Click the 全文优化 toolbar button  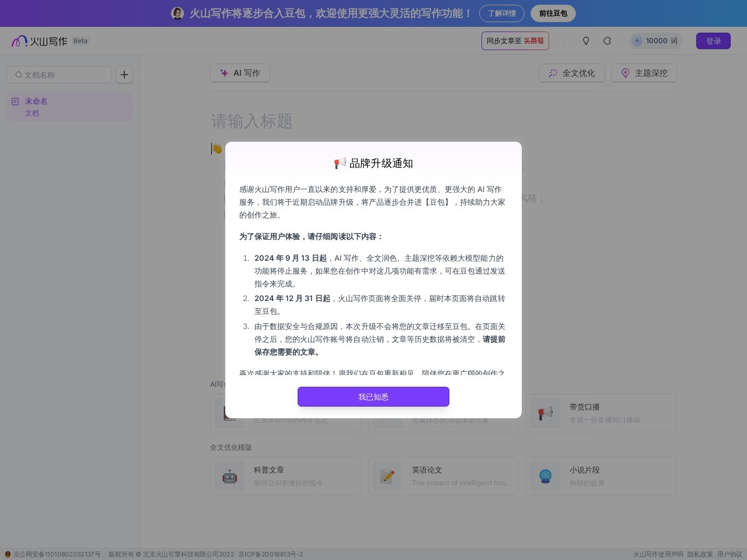[571, 73]
